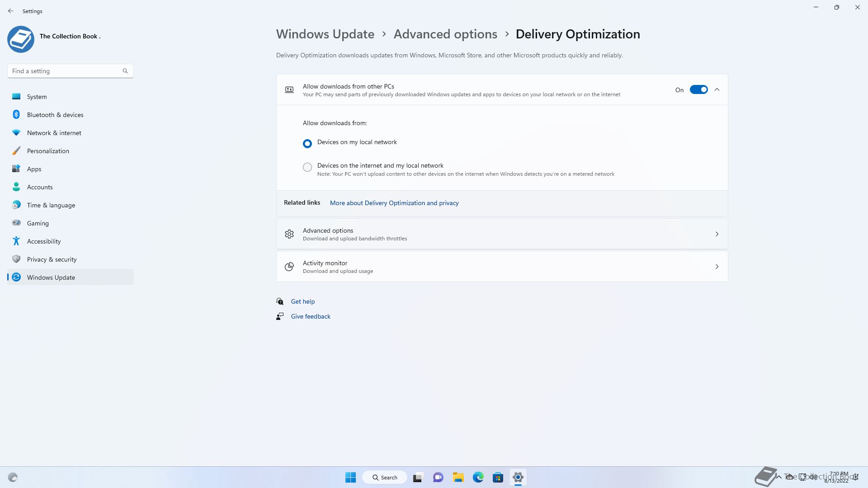The height and width of the screenshot is (488, 868).
Task: Open Task View on taskbar
Action: pos(418,477)
